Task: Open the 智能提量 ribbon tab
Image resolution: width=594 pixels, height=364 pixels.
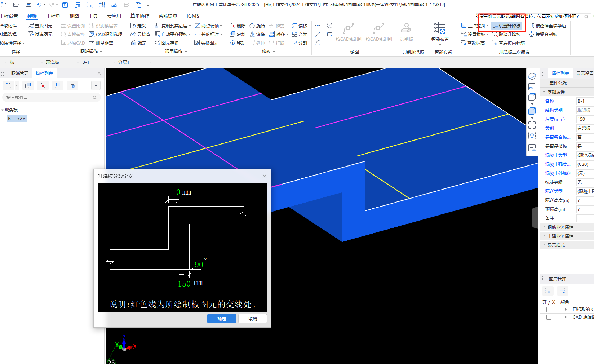Action: pyautogui.click(x=168, y=16)
